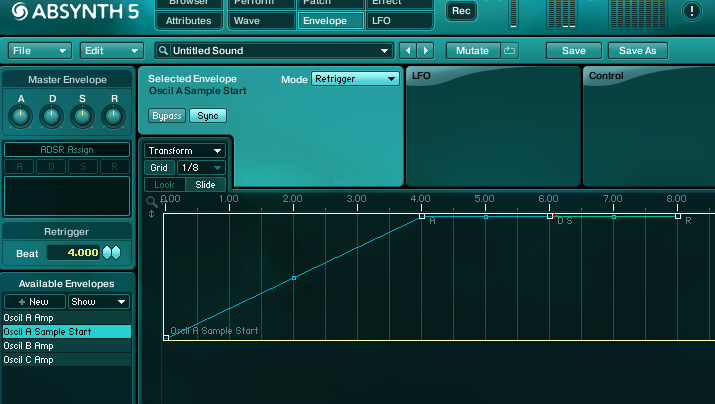Open the Show envelopes dropdown

click(x=98, y=302)
